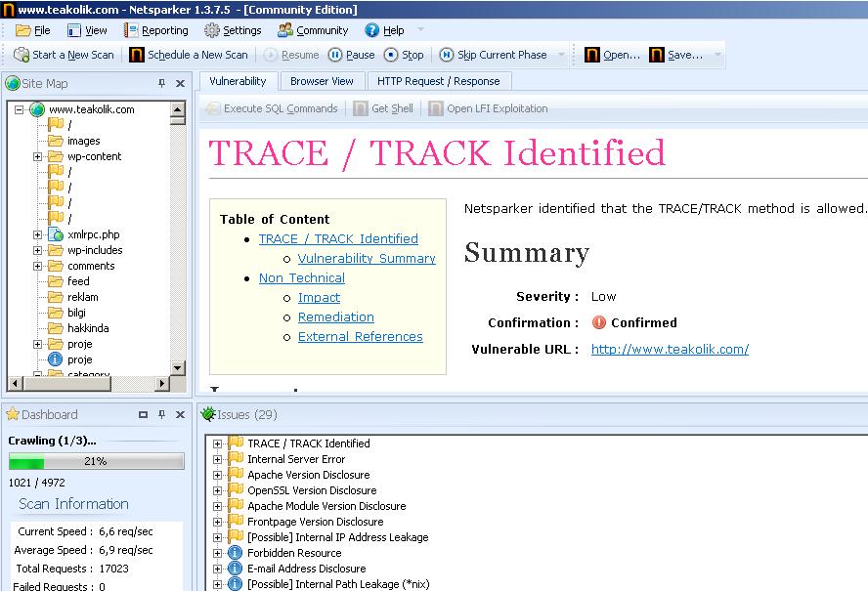This screenshot has height=591, width=868.
Task: Pause the running scan
Action: click(x=351, y=55)
